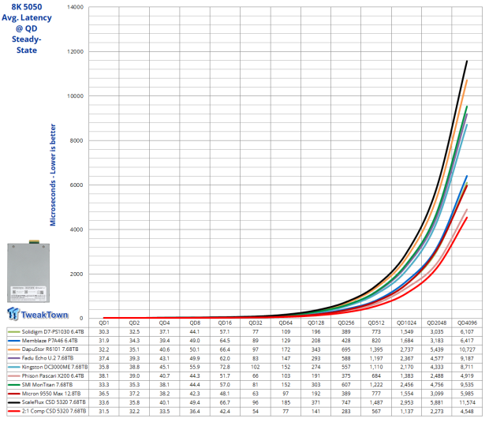Screen dimensions: 489x448
Task: Select the QD512 column header
Action: (376, 323)
